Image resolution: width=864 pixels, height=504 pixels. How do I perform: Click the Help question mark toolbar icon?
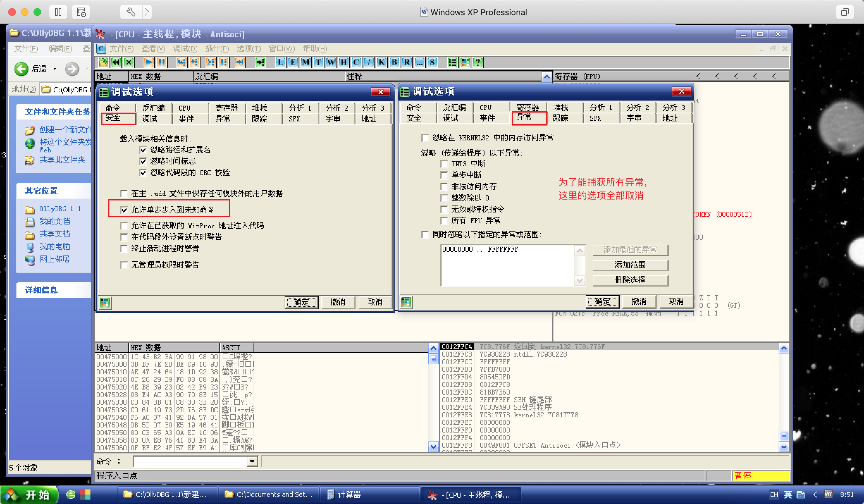click(x=478, y=62)
